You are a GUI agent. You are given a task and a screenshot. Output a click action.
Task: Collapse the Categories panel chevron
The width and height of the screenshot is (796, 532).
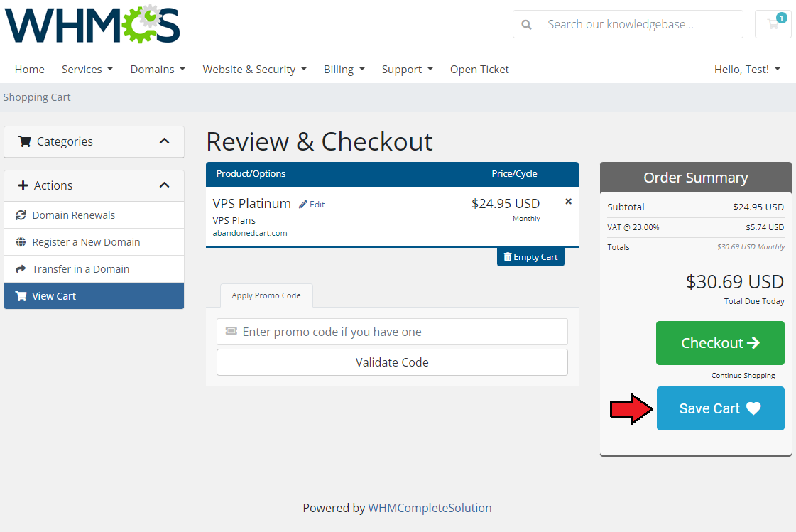pyautogui.click(x=164, y=141)
